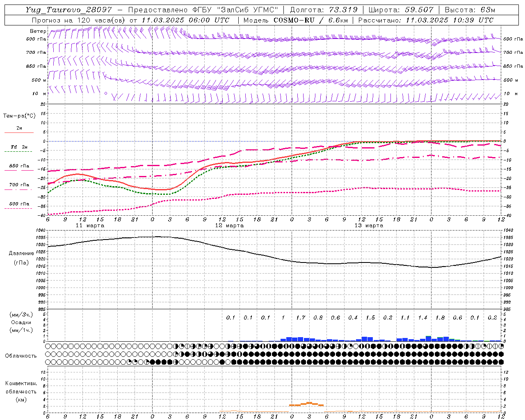525x420 pixels.
Task: Click the elevation label Высота: 63м
Action: pos(470,10)
